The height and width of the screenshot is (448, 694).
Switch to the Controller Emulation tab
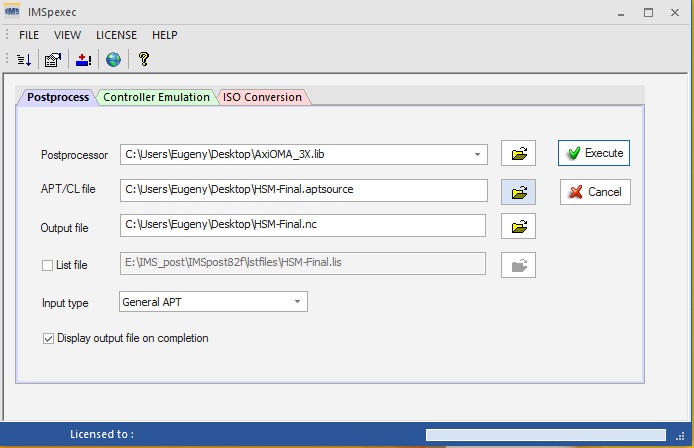pyautogui.click(x=157, y=97)
